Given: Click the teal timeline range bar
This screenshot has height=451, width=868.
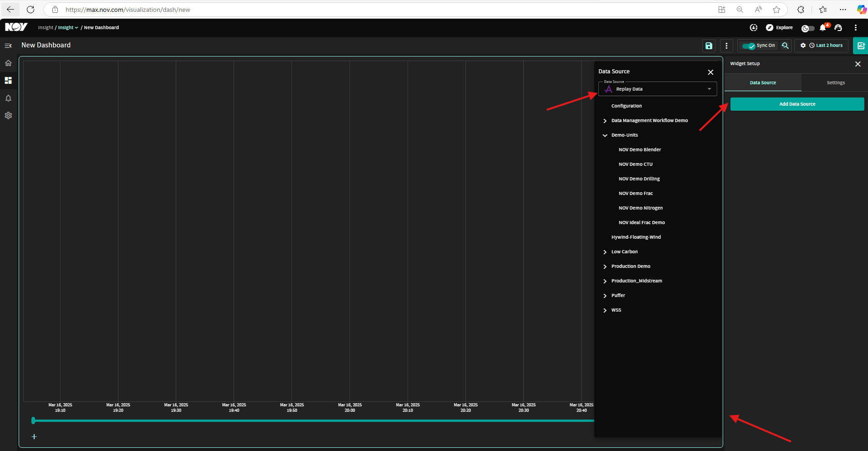Looking at the screenshot, I should (x=314, y=420).
